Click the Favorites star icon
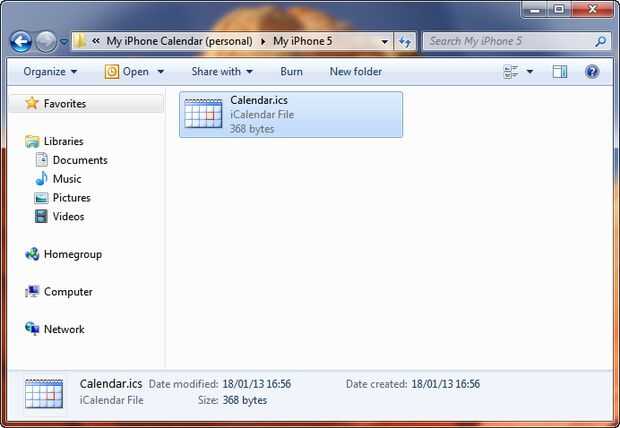 (x=32, y=103)
